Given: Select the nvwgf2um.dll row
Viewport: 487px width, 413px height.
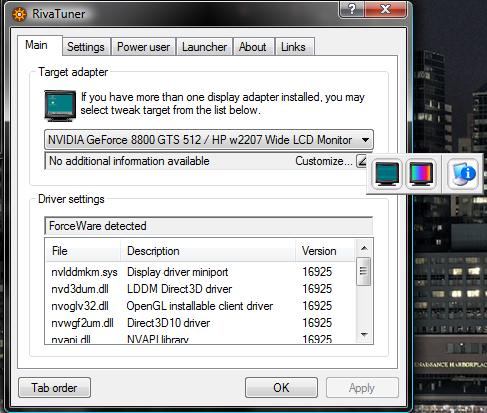Looking at the screenshot, I should (201, 323).
